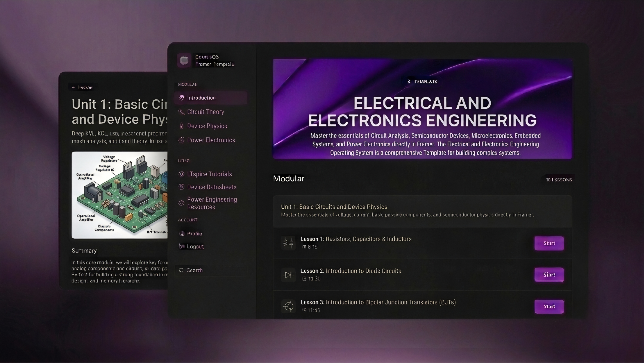Screen dimensions: 644x363
Task: Click the "Summary" heading in Unit 1 window
Action: click(x=84, y=251)
